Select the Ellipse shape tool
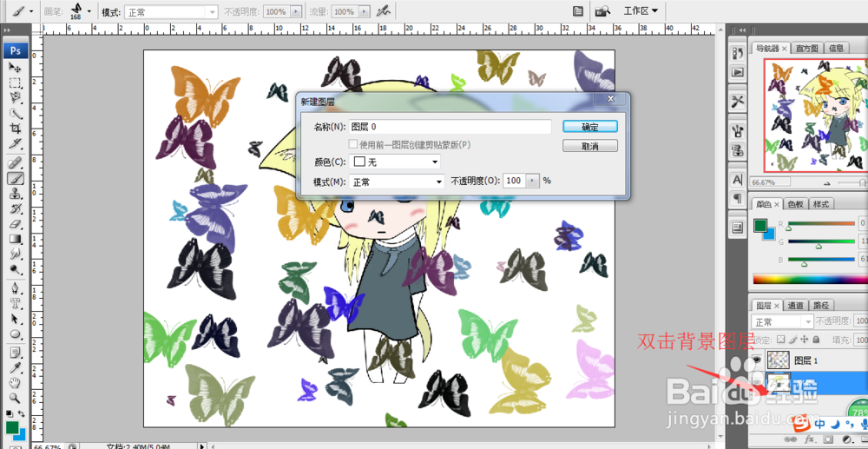This screenshot has width=868, height=449. click(x=16, y=333)
